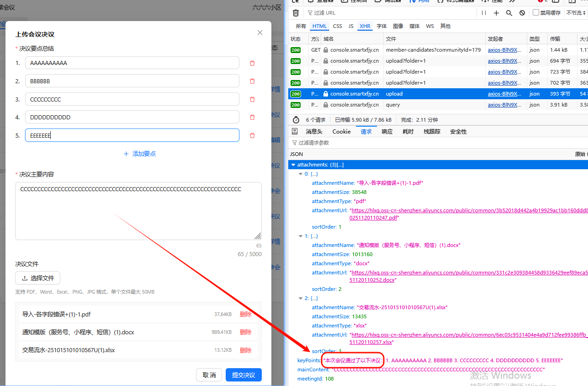Switch to the 响应 response tab
This screenshot has width=588, height=386.
click(x=387, y=131)
